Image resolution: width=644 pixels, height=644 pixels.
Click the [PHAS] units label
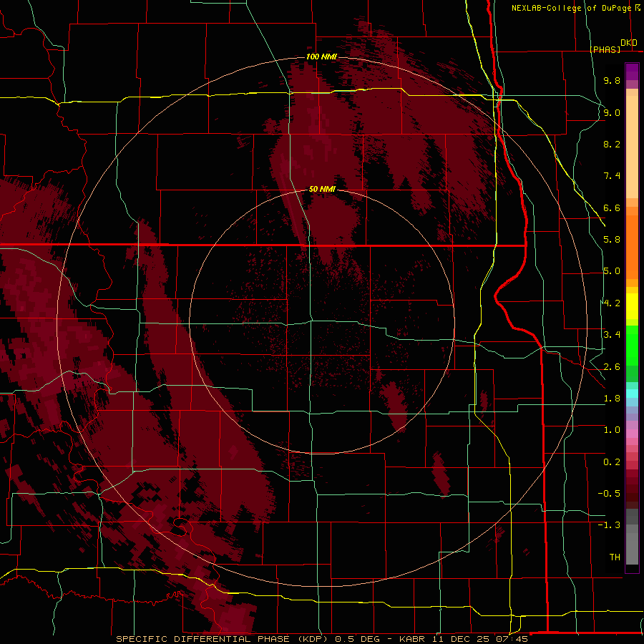coord(605,49)
